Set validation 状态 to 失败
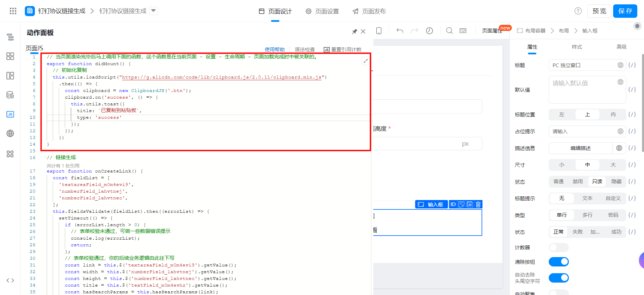 click(x=578, y=232)
